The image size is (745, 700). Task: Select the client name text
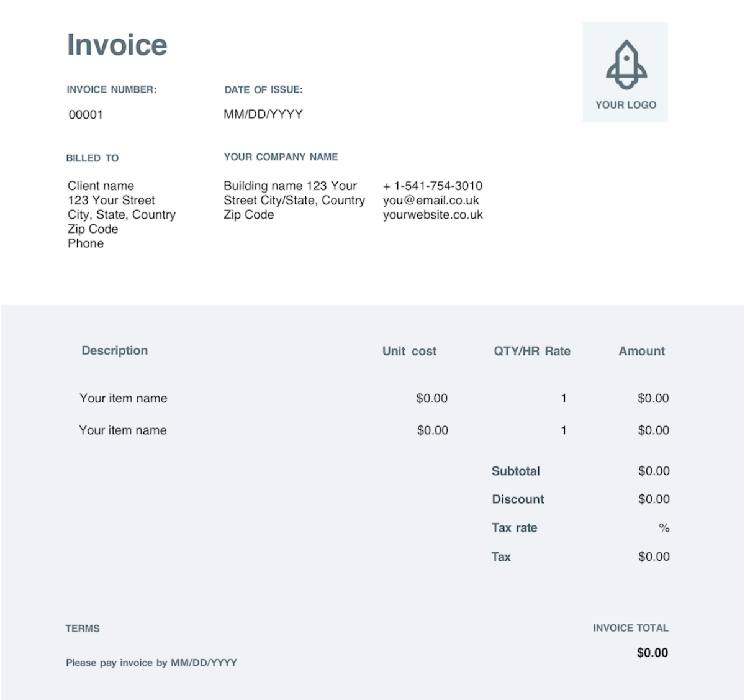pyautogui.click(x=101, y=186)
